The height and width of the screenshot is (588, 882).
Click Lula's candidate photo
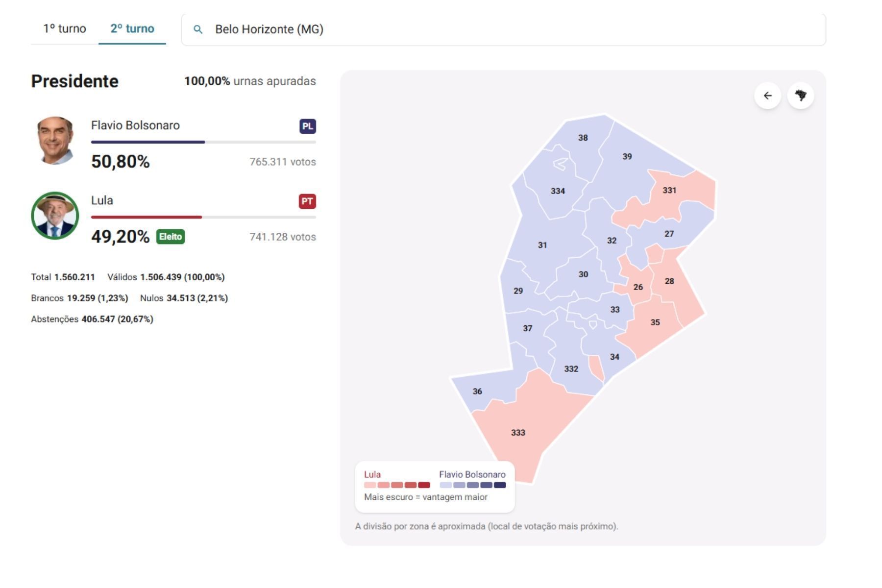55,216
